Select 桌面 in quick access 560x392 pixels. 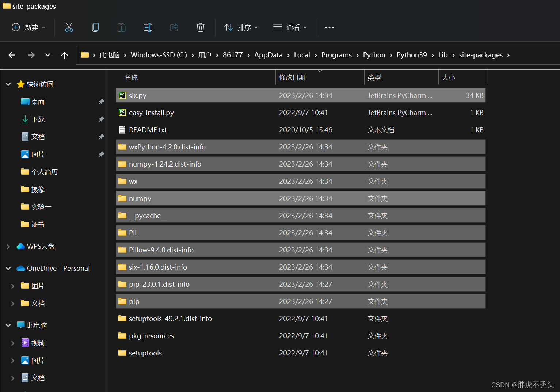38,102
